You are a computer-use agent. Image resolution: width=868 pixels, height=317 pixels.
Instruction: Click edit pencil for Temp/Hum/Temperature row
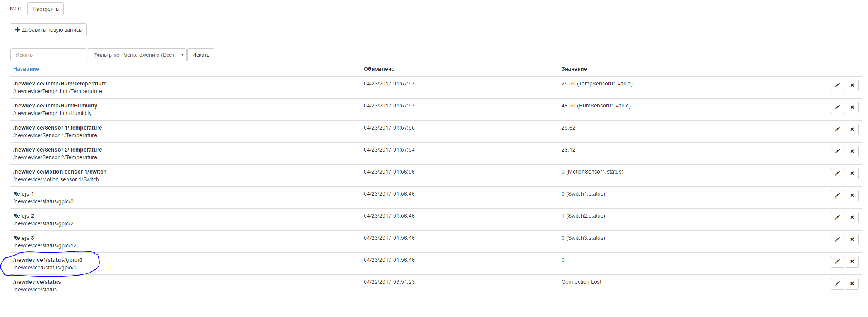point(837,85)
